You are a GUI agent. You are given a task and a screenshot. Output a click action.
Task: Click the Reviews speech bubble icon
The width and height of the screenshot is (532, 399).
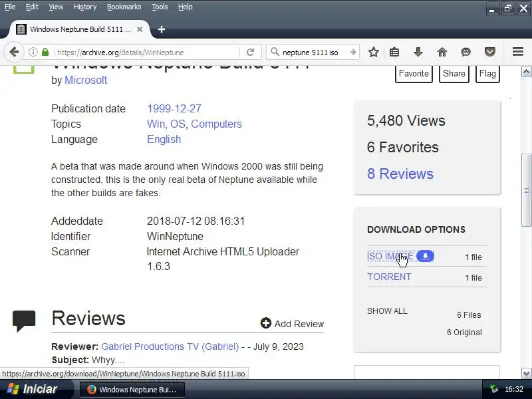click(x=24, y=321)
